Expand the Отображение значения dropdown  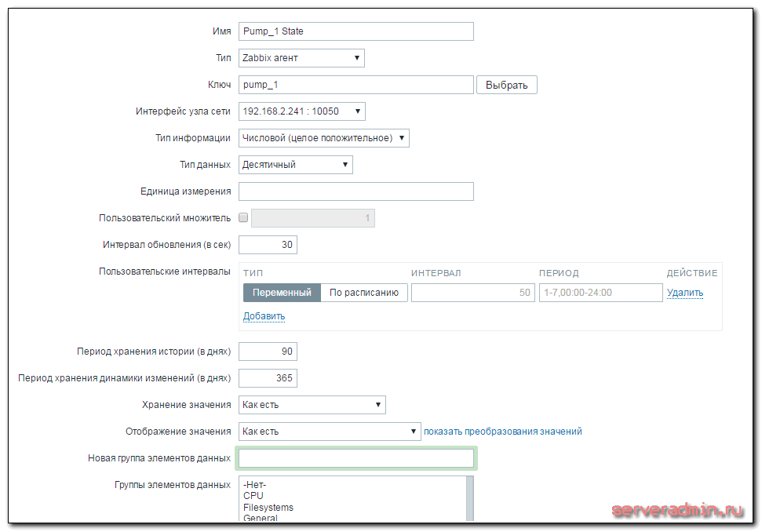point(330,432)
